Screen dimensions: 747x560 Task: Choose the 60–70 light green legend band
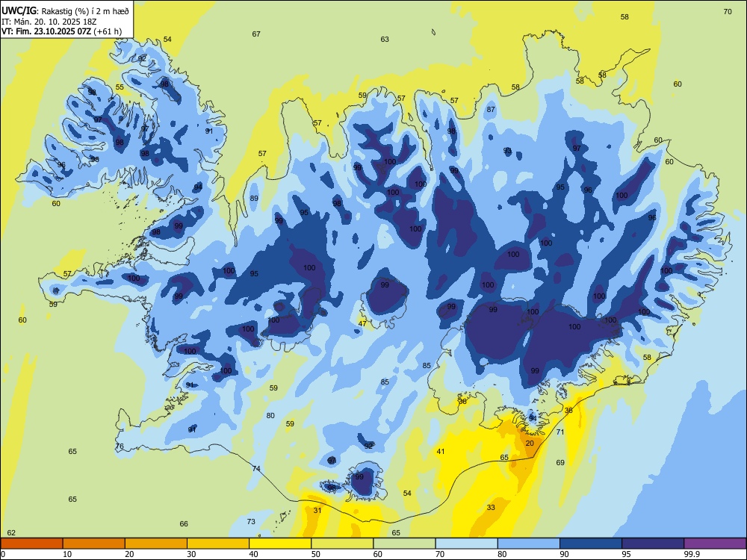[404, 544]
